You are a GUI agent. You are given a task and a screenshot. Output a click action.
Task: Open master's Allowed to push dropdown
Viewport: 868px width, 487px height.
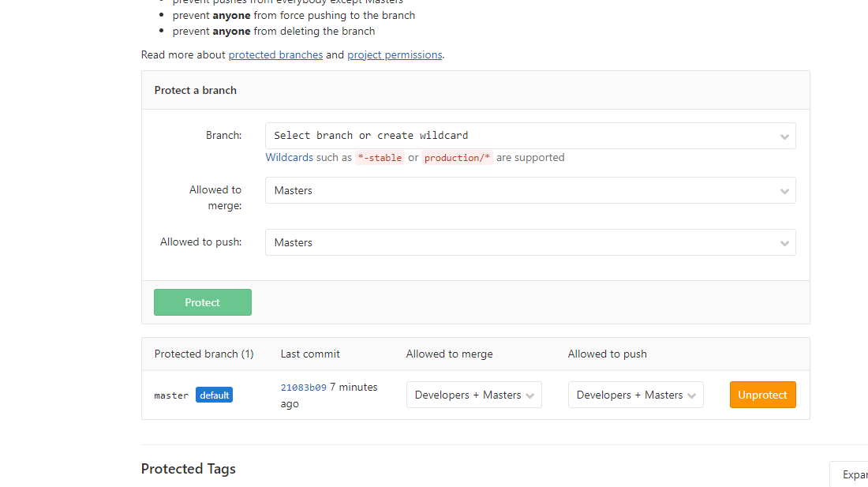tap(635, 395)
